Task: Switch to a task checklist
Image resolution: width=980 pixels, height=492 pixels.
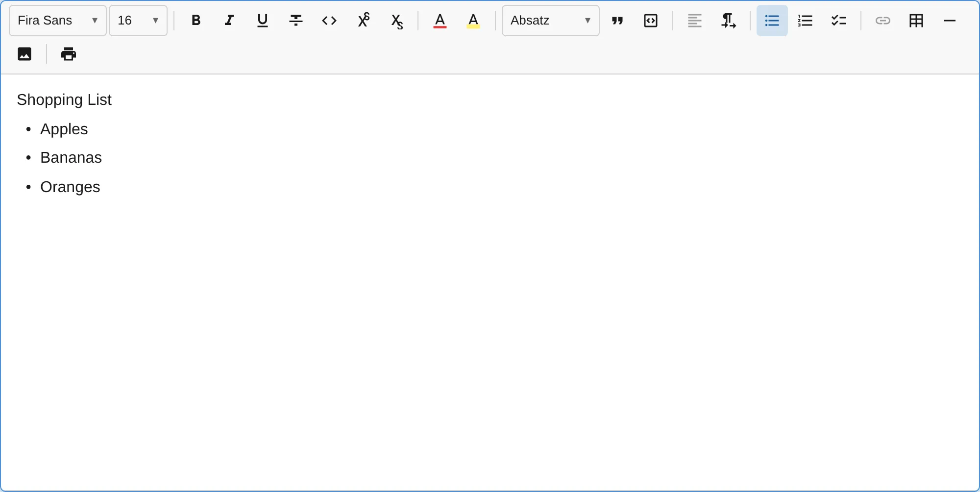Action: pyautogui.click(x=838, y=20)
